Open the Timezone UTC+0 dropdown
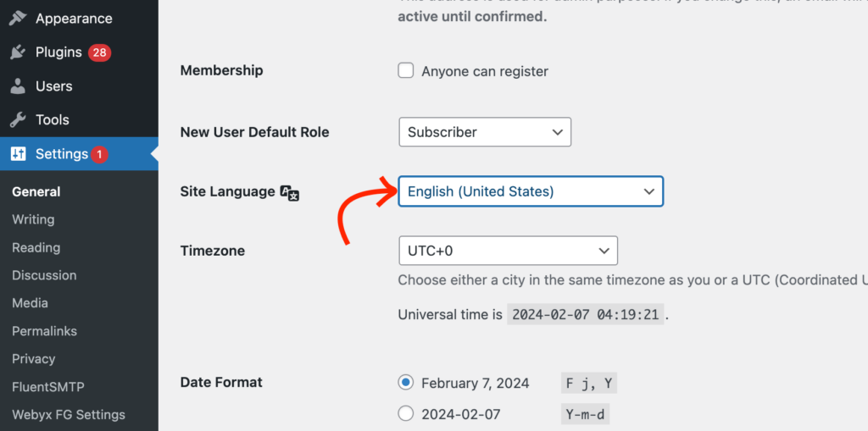 [509, 251]
